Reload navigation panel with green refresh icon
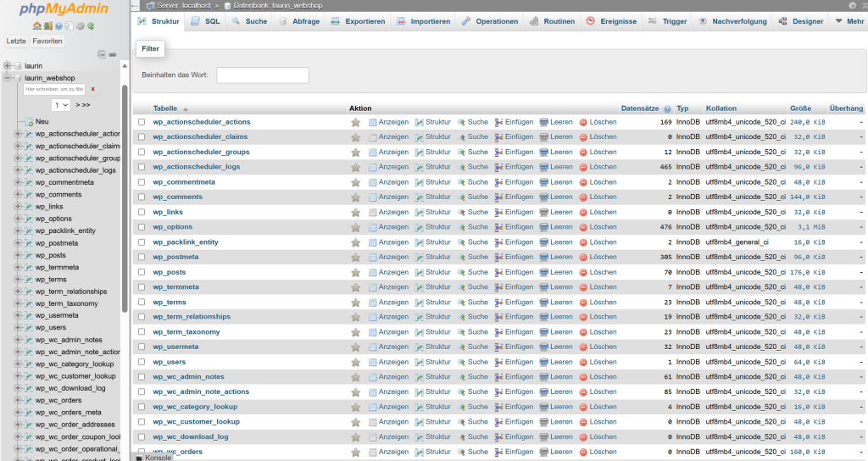The width and height of the screenshot is (868, 461). tap(91, 26)
